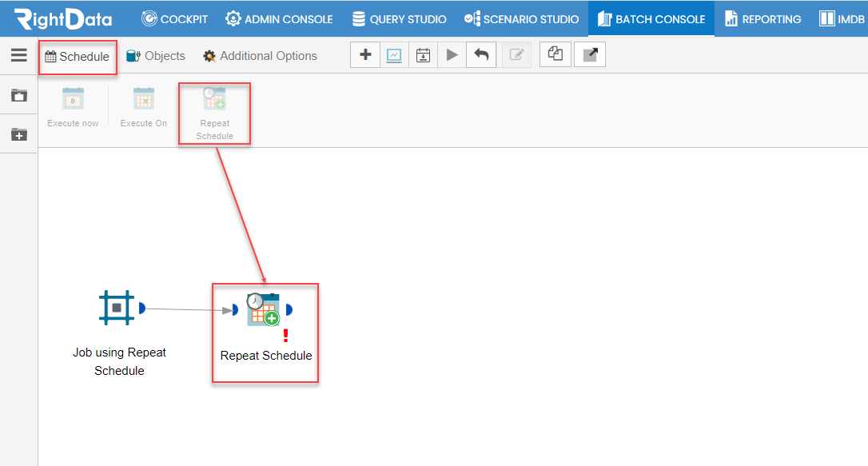
Task: Click the greyed edit pencil icon
Action: (x=516, y=55)
